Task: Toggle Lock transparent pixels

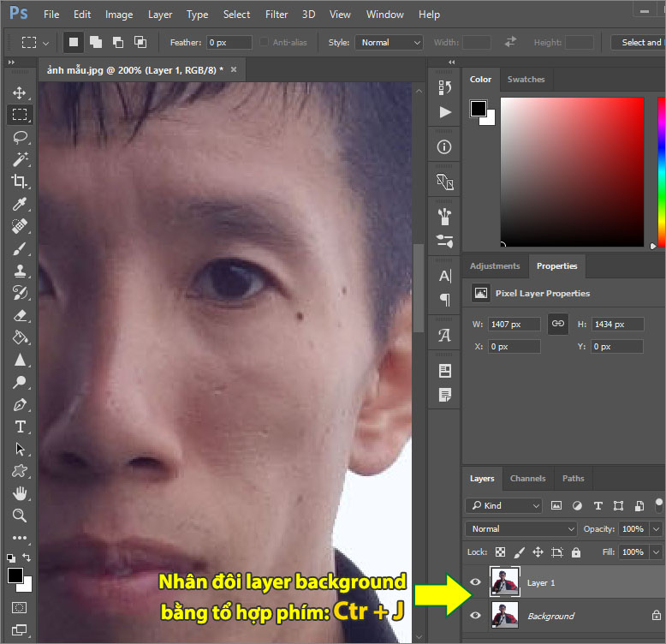Action: (500, 552)
